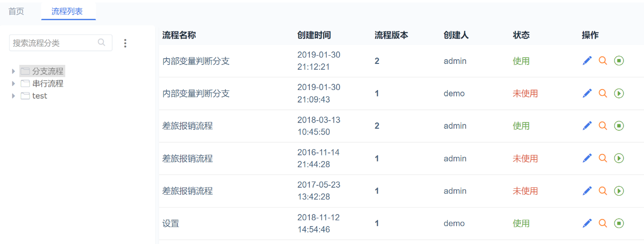Edit the 内部变量判断分支 version 2 process

587,61
